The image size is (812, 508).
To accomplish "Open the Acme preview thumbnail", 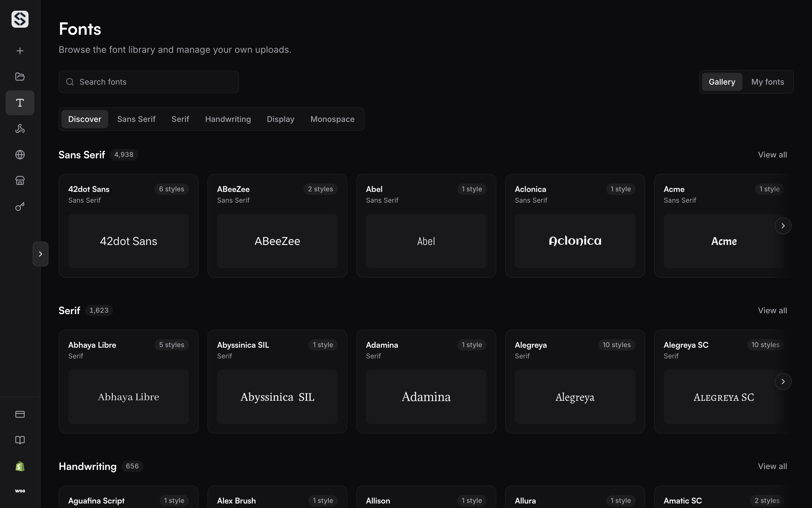I will coord(724,241).
